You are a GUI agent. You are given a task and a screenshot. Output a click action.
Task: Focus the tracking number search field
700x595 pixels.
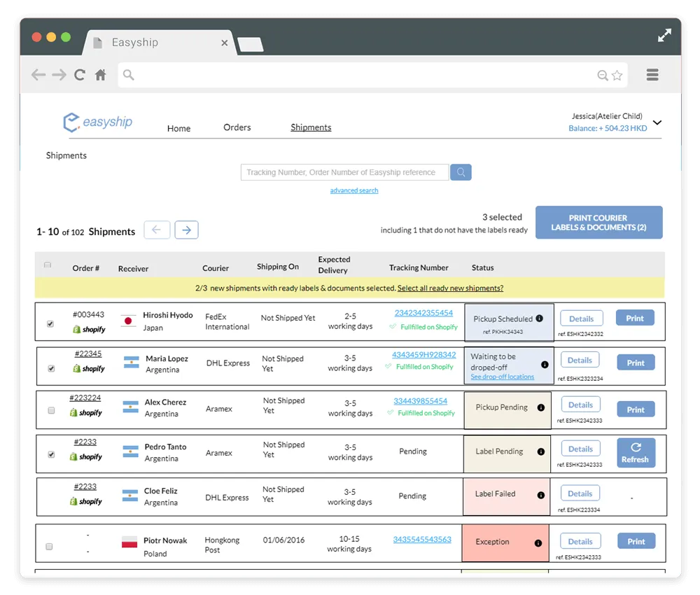(x=344, y=172)
